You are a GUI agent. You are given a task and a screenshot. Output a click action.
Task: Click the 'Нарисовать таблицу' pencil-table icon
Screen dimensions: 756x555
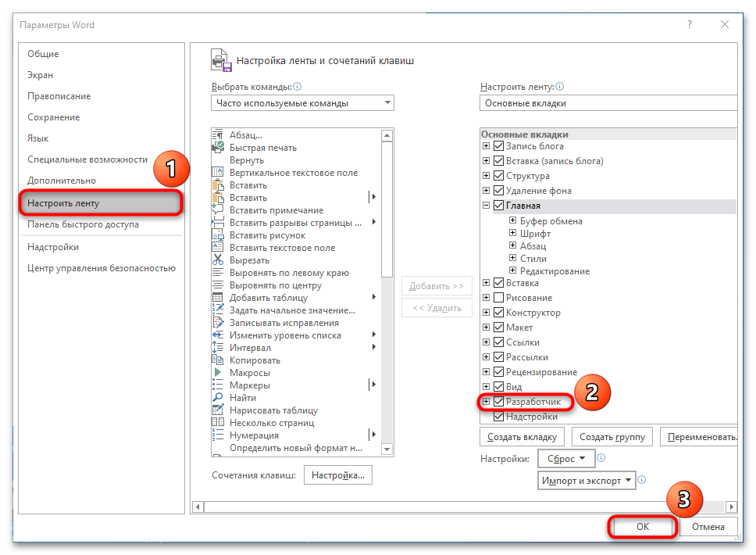[218, 410]
